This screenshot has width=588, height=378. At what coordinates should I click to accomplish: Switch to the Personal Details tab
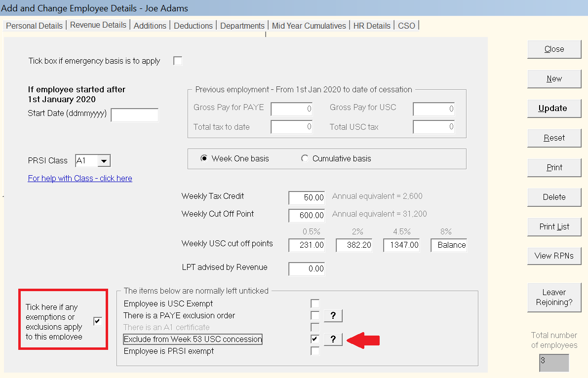[34, 25]
